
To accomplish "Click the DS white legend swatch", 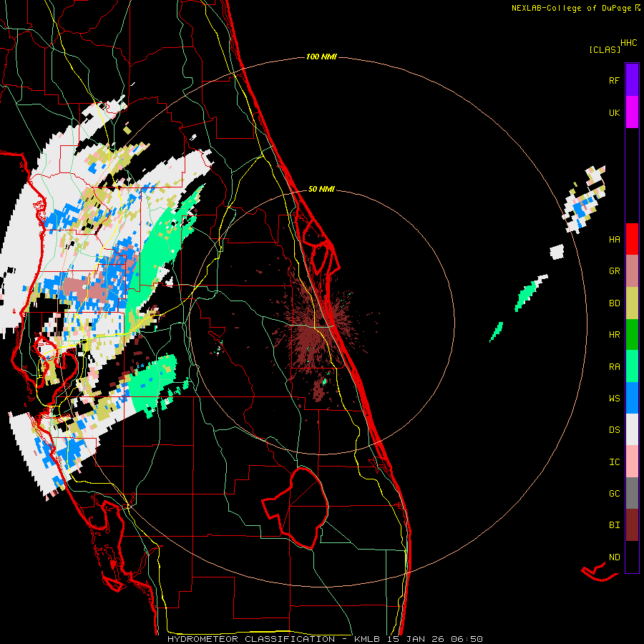I will pyautogui.click(x=632, y=429).
